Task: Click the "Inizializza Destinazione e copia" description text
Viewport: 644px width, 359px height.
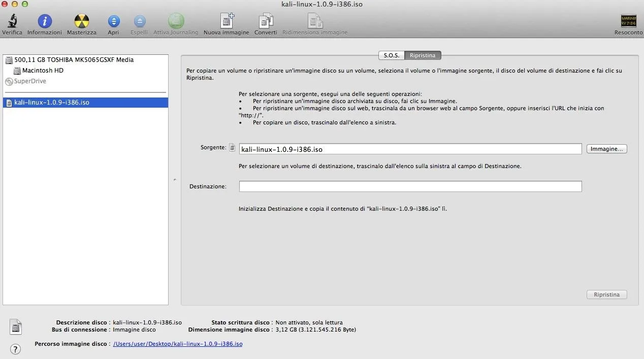Action: click(343, 209)
